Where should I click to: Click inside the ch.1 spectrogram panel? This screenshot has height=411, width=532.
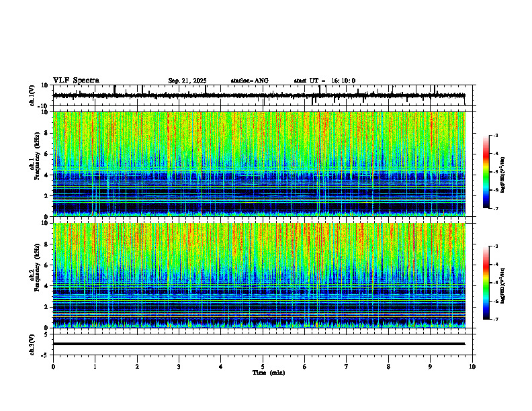point(259,164)
